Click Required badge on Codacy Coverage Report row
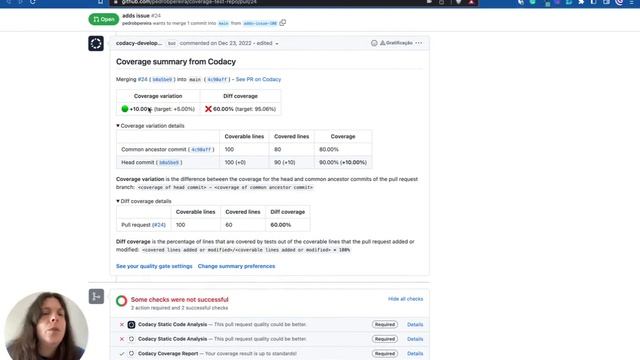 tap(384, 353)
